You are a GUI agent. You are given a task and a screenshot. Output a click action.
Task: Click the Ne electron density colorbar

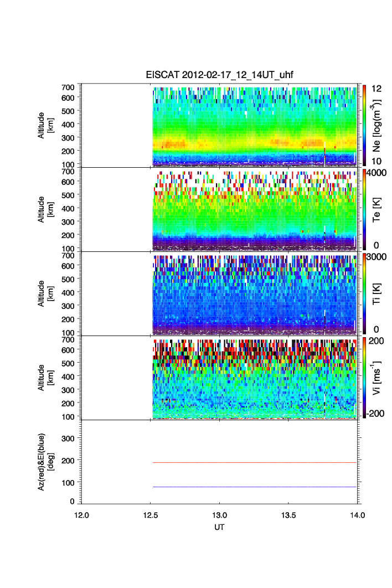tap(364, 125)
